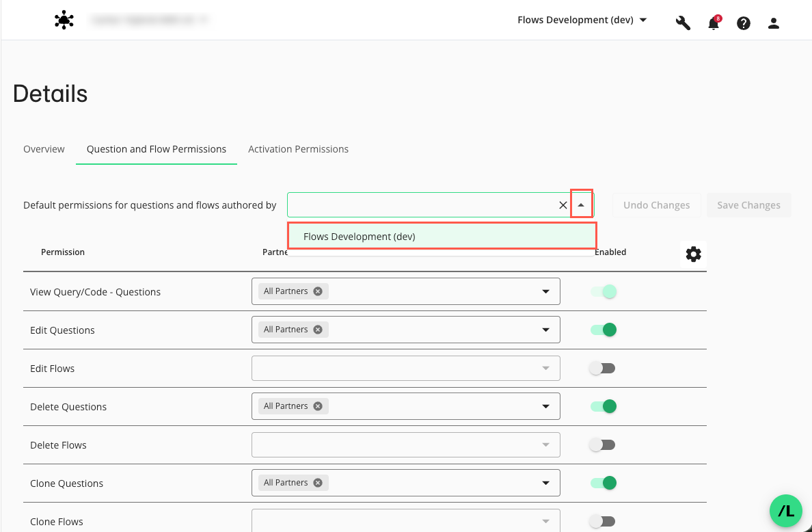Click the network hub logo icon

[64, 21]
